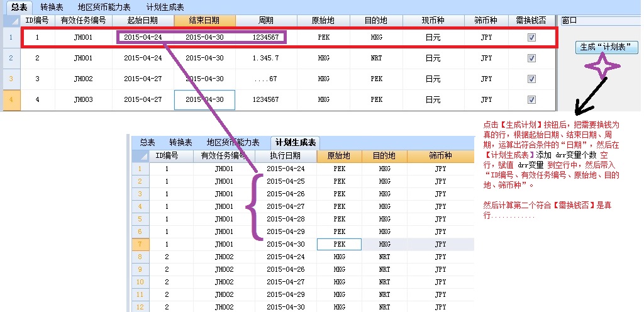
Task: Click the JPY 筛币种 cell in upper row 2
Action: (486, 58)
